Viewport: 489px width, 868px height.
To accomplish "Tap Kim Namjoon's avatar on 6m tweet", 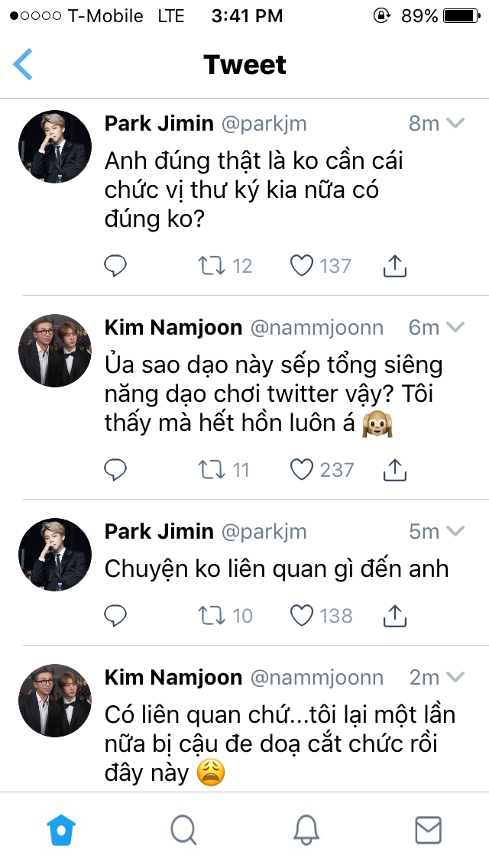I will 55,350.
